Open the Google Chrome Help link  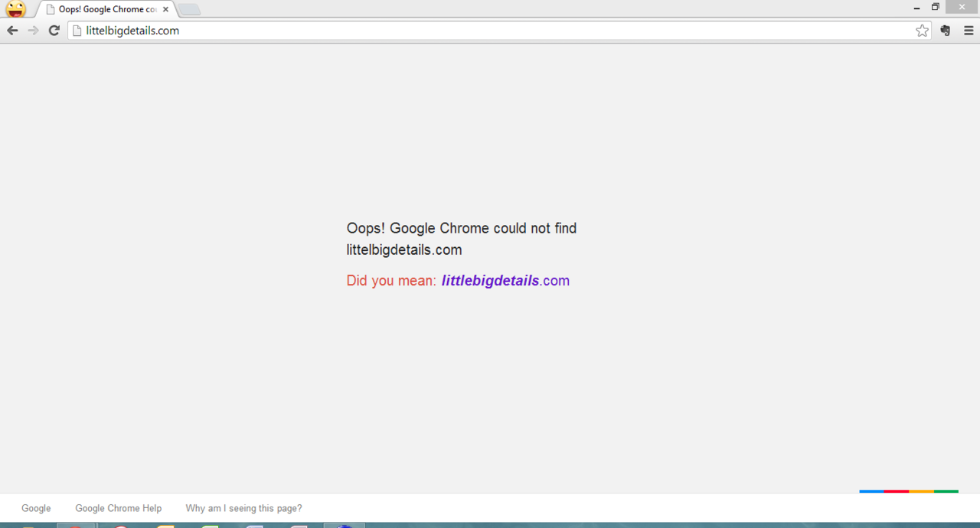(119, 508)
